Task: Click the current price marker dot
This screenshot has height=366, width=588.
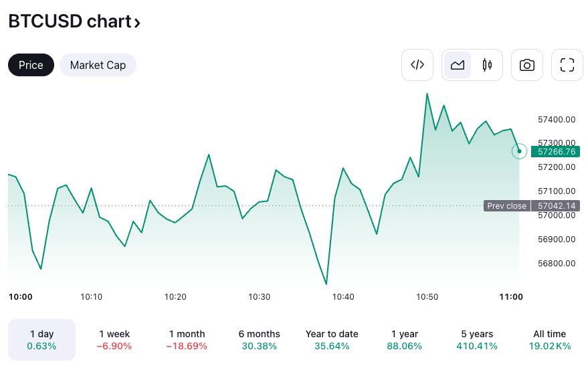Action: [519, 151]
